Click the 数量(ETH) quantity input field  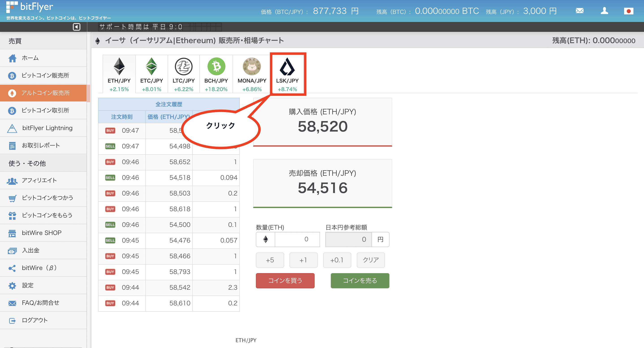(x=297, y=239)
